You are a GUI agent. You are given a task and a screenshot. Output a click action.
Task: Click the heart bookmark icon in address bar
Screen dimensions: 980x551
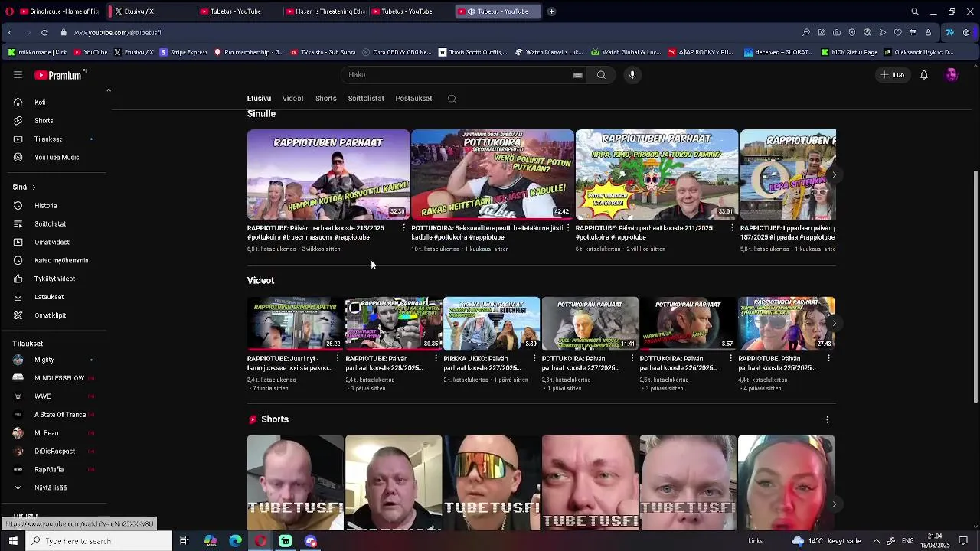[x=898, y=33]
